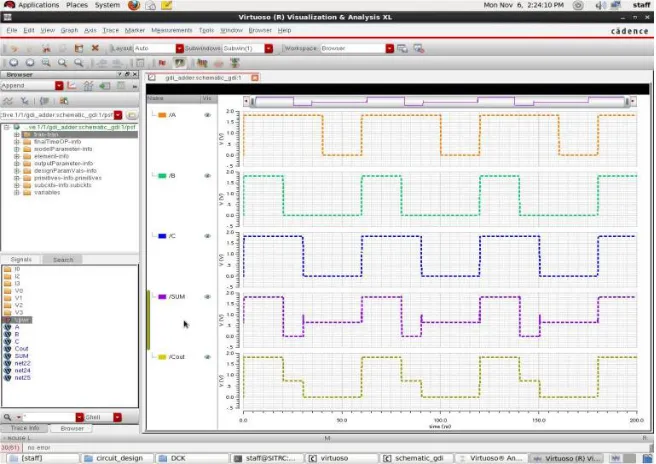Open schematic_gdi window from taskbar
This screenshot has width=656, height=464.
click(x=413, y=459)
